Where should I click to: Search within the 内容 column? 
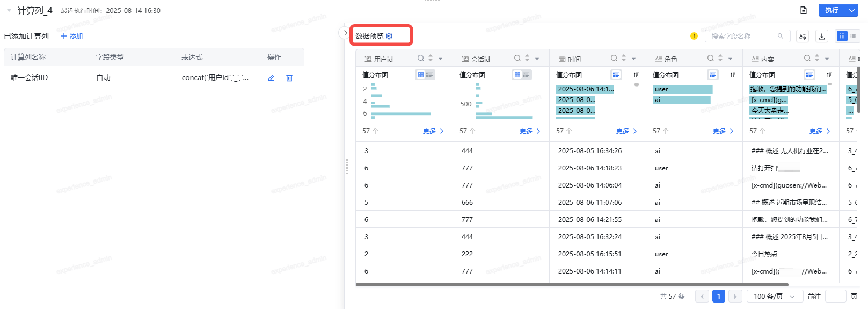click(x=807, y=58)
